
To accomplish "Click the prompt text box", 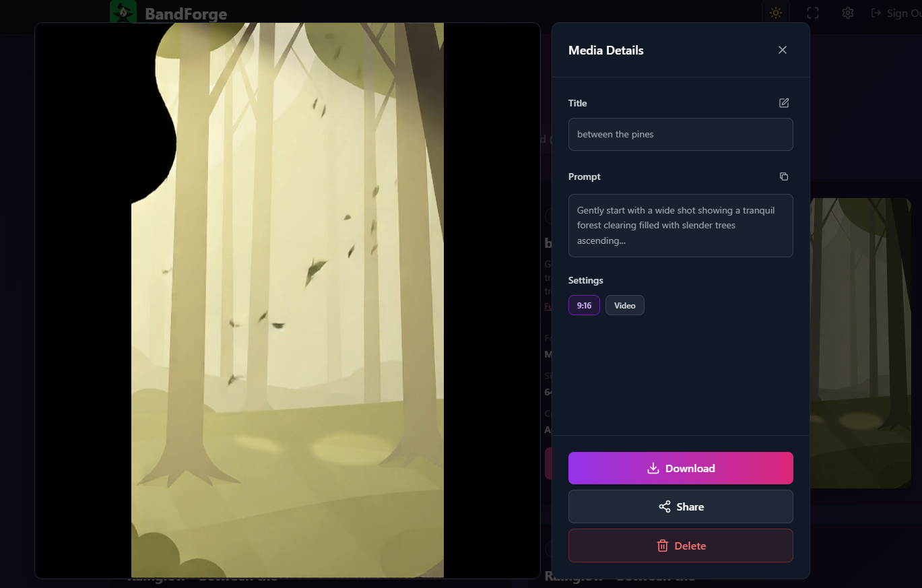I will (x=681, y=226).
